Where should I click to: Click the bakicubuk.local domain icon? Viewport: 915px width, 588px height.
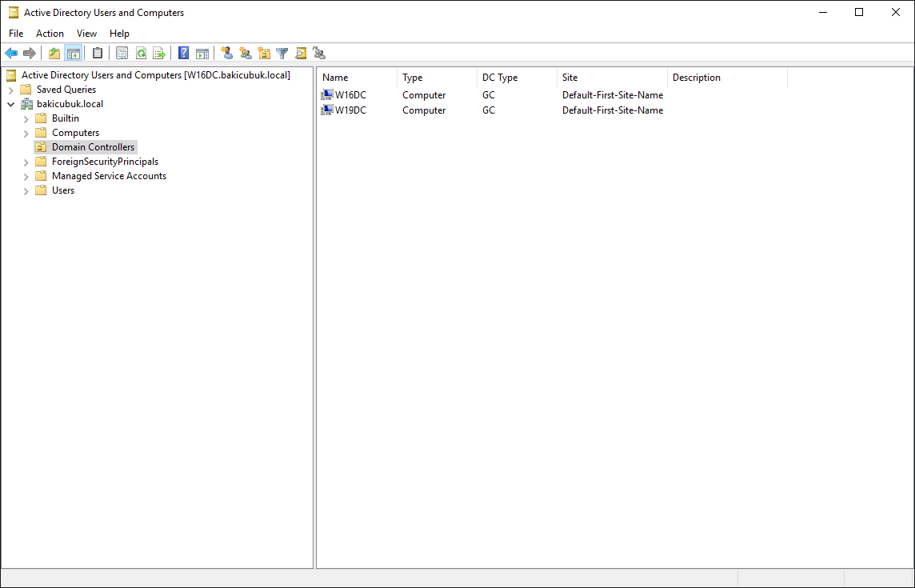(x=27, y=104)
